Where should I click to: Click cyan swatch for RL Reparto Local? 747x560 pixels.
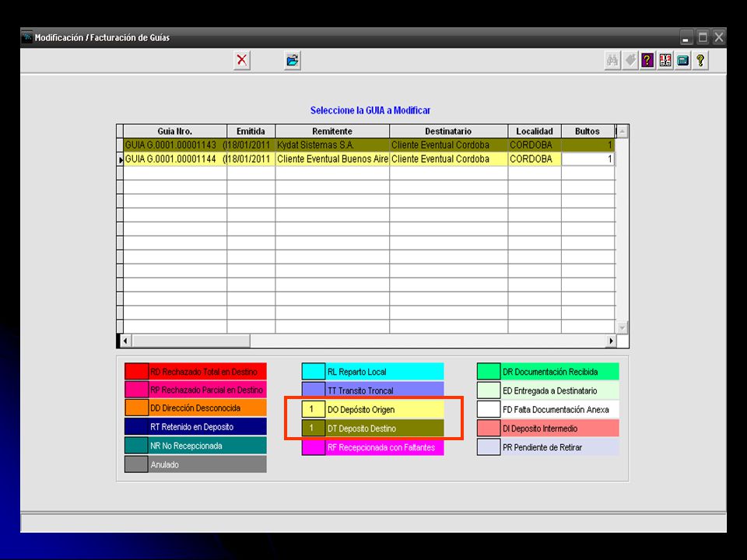pyautogui.click(x=314, y=372)
